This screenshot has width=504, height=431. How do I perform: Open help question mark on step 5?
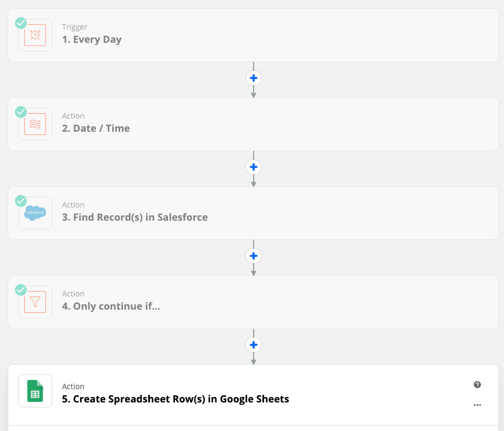point(477,385)
